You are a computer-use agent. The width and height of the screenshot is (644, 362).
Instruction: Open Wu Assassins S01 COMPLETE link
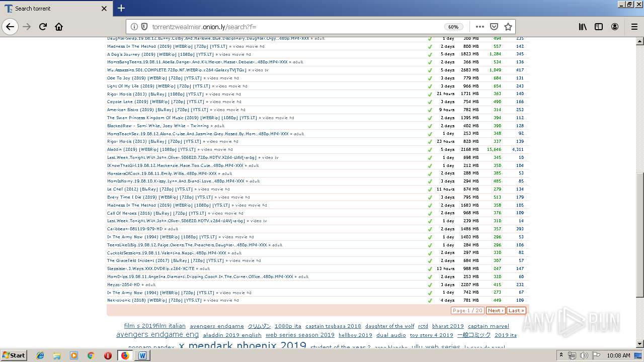point(177,70)
